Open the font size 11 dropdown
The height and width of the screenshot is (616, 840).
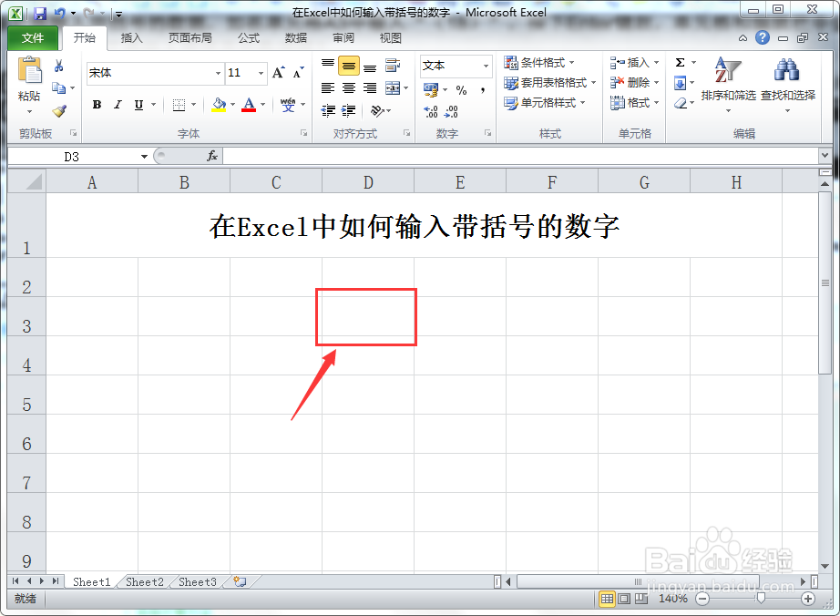coord(261,73)
